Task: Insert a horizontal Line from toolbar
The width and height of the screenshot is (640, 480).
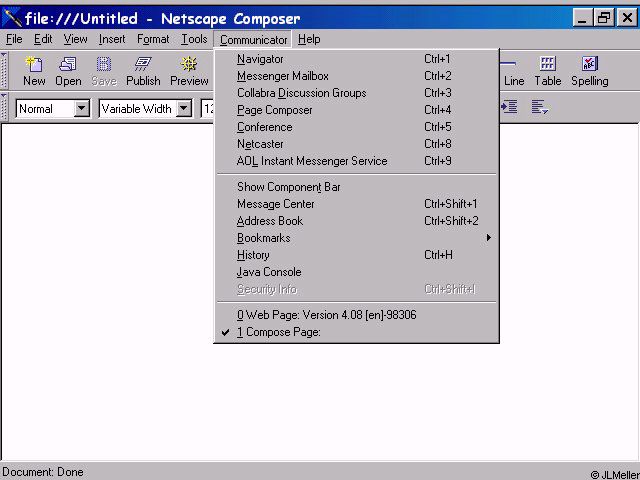Action: click(513, 71)
